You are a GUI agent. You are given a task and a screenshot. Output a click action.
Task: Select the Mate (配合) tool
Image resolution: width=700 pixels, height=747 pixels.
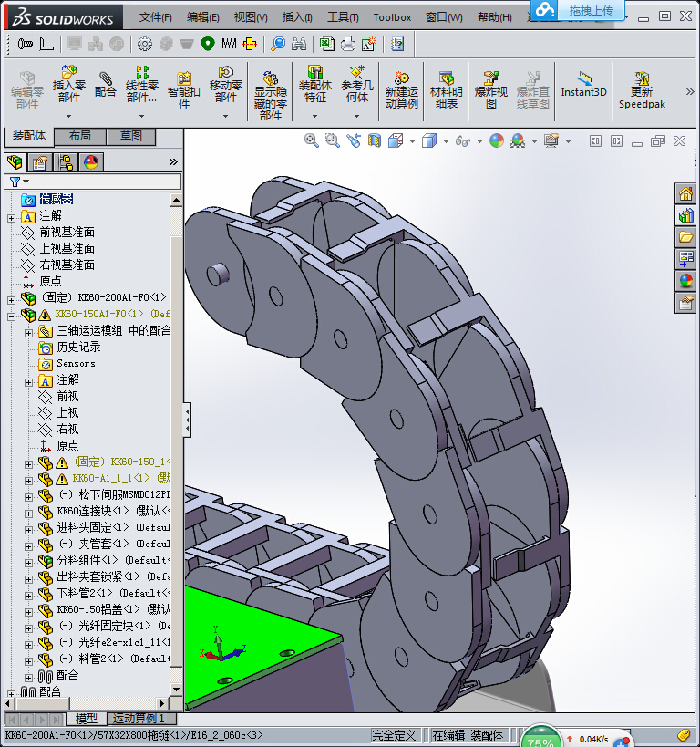105,84
